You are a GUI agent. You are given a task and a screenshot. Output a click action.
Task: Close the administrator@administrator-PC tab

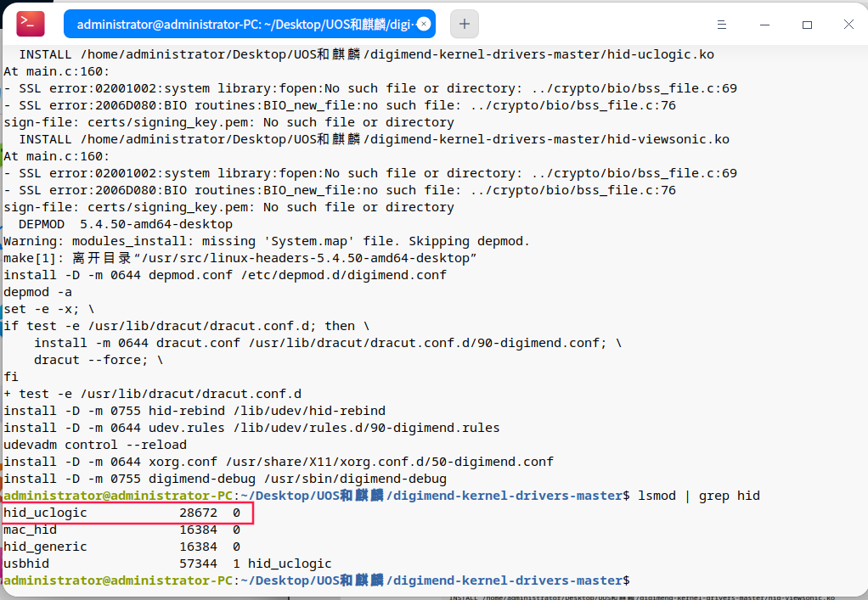tap(424, 24)
